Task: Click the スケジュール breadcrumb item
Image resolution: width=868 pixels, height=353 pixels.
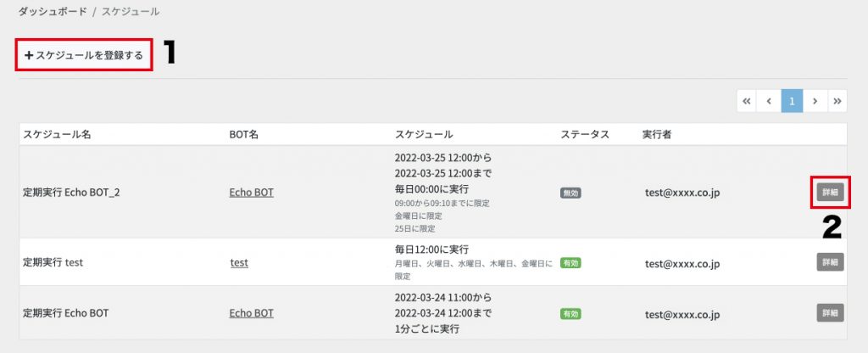Action: (x=131, y=11)
